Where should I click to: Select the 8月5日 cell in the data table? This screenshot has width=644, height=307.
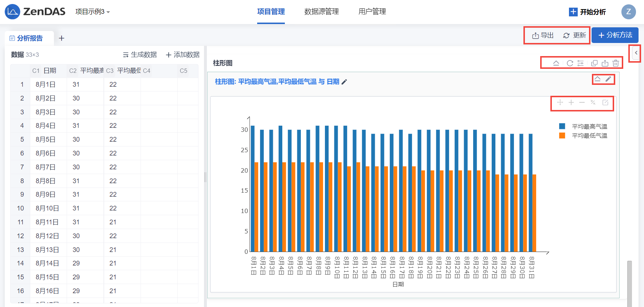[x=46, y=139]
